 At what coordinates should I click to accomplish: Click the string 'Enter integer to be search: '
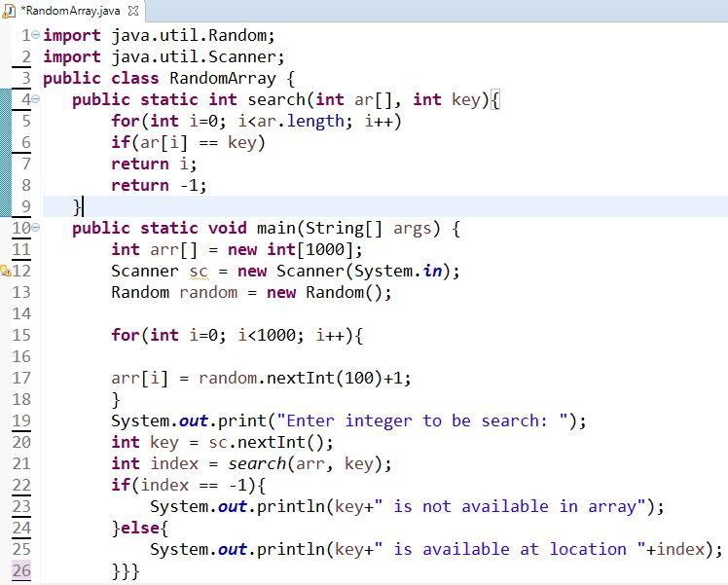point(422,420)
